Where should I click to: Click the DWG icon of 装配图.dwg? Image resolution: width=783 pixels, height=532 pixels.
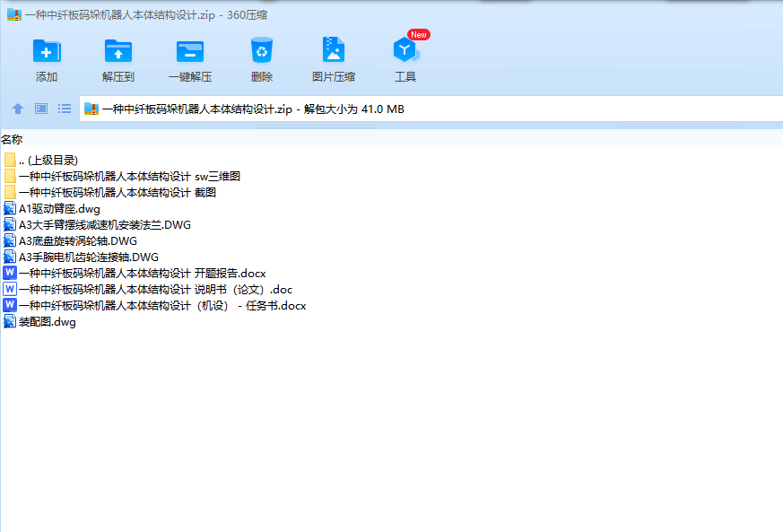click(x=10, y=322)
